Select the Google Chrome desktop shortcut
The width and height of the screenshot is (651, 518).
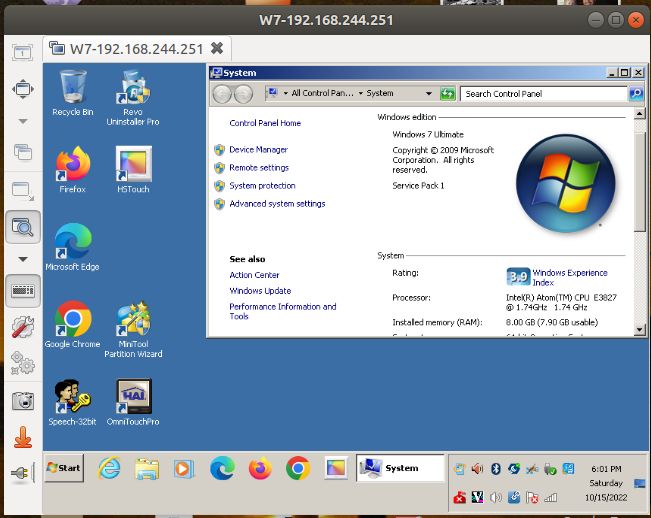point(73,325)
